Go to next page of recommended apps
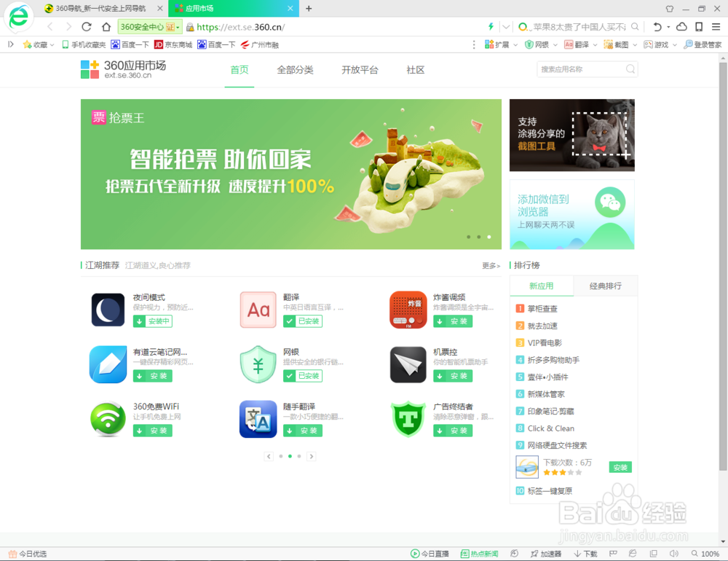Image resolution: width=728 pixels, height=561 pixels. [x=312, y=456]
